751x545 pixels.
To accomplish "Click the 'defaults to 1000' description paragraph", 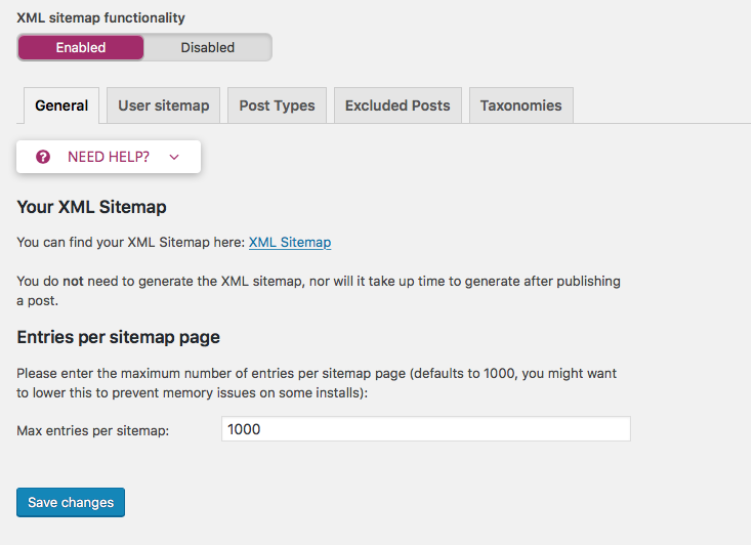I will coord(317,383).
